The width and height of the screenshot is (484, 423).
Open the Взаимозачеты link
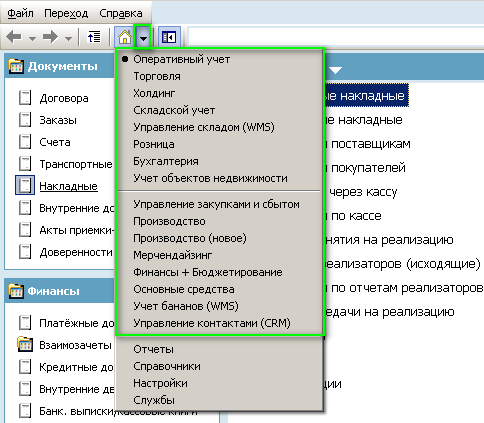click(x=75, y=345)
